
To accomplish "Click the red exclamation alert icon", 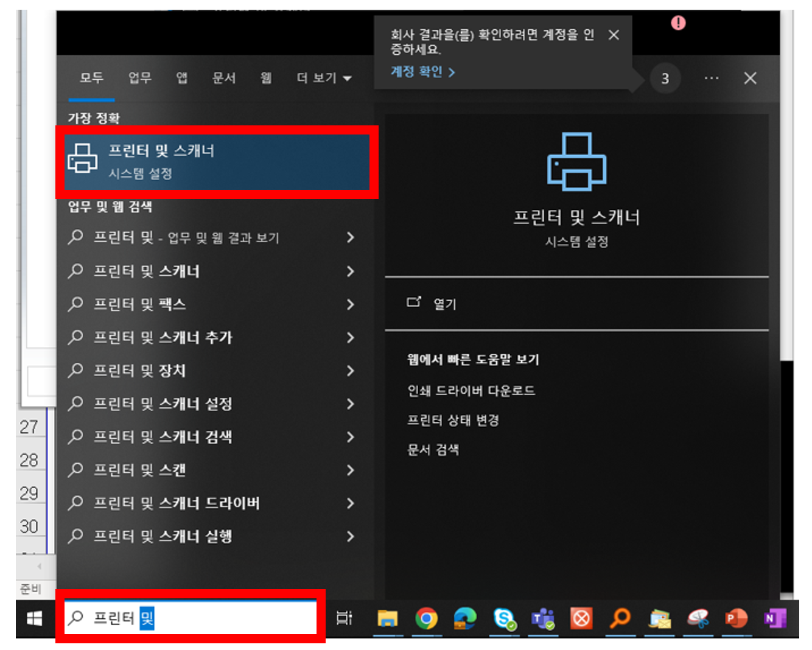I will (x=678, y=23).
